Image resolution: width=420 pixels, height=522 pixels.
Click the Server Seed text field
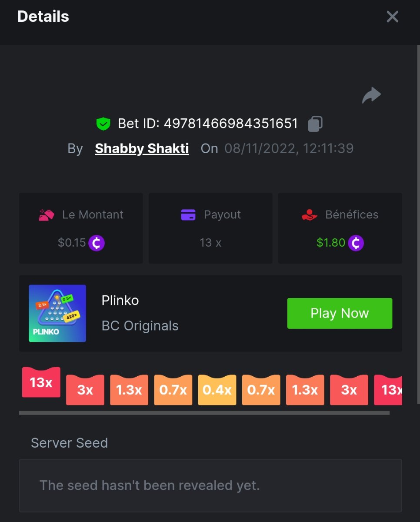pos(210,485)
